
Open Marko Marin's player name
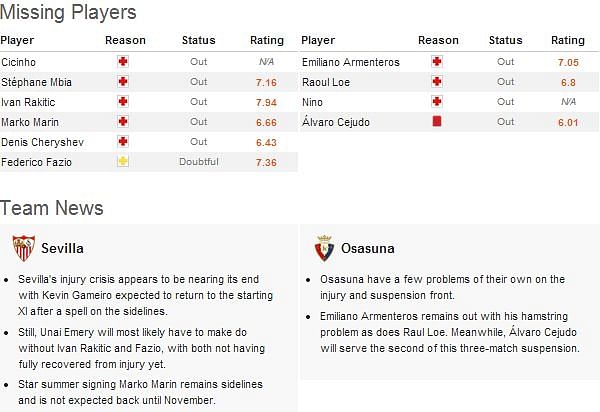[30, 122]
